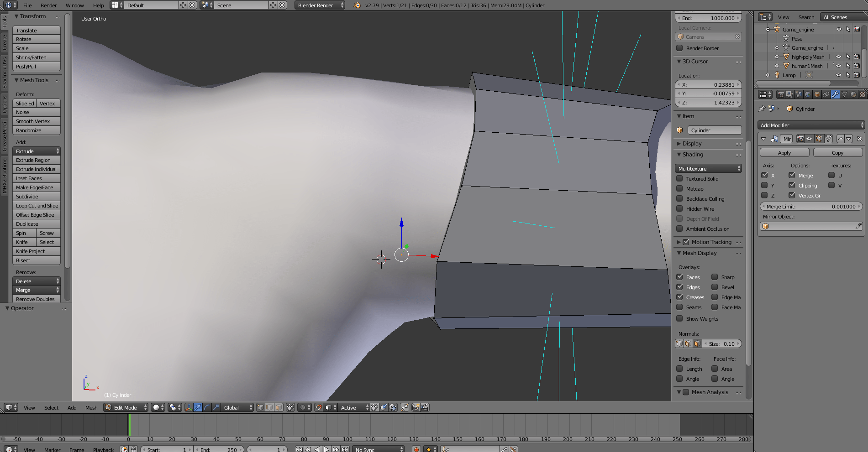Screen dimensions: 868x452
Task: Enable the Clipping checkbox in Mirror modifier
Action: tap(793, 185)
